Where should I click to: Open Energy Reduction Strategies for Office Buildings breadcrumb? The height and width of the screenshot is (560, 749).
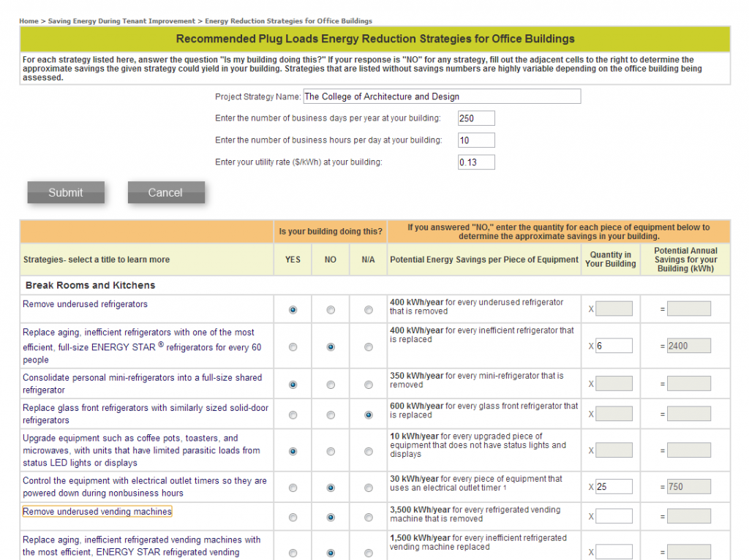click(x=288, y=21)
